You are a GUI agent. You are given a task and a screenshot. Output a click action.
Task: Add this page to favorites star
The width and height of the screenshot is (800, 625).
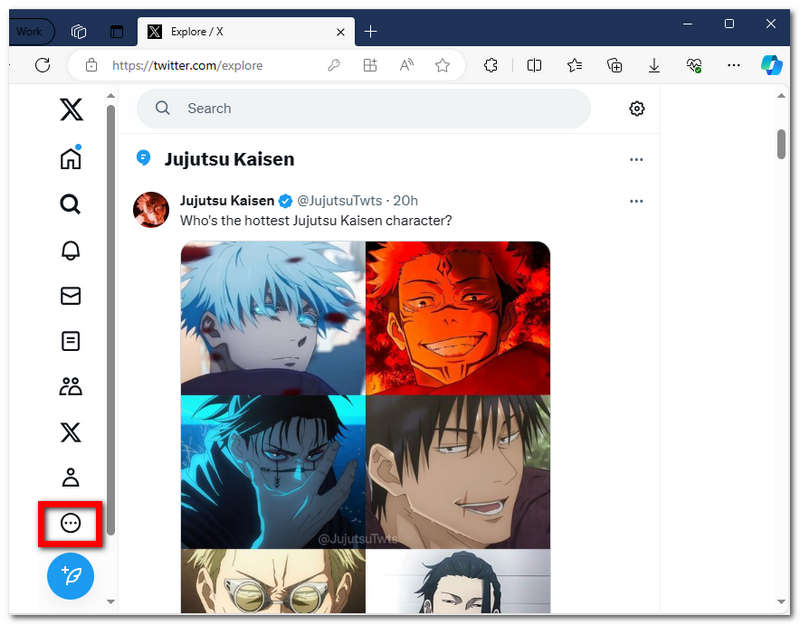point(442,65)
